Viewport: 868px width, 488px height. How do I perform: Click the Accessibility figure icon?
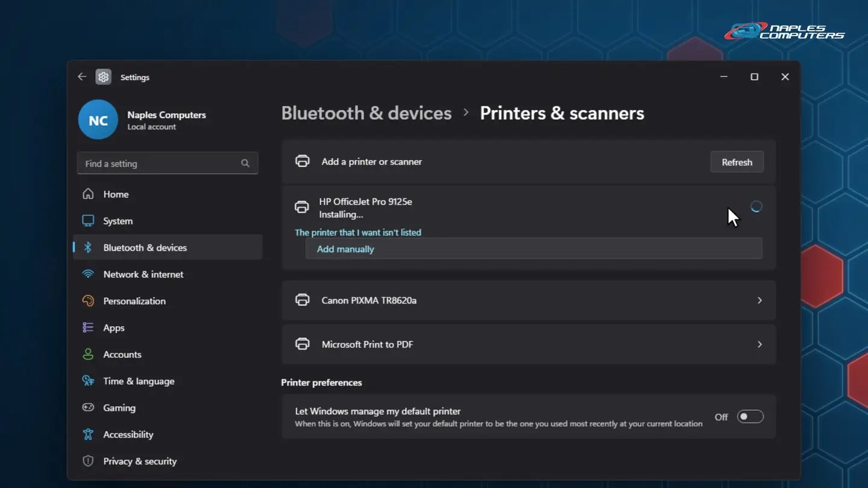(x=88, y=434)
